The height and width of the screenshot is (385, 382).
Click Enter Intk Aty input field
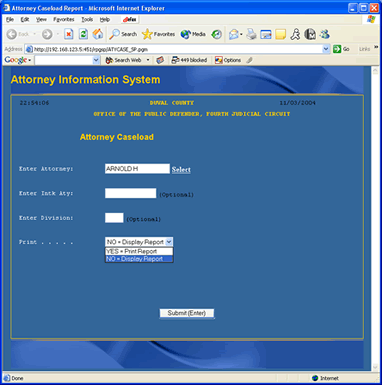(x=130, y=193)
